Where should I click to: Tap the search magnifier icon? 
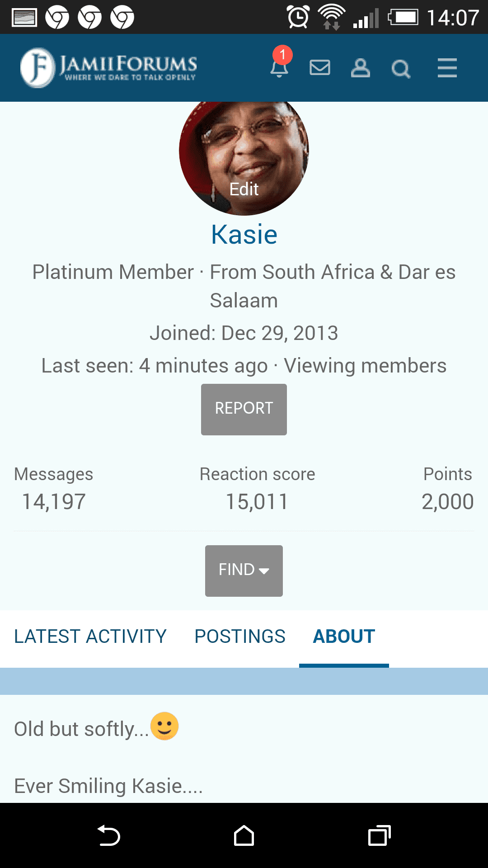coord(401,69)
